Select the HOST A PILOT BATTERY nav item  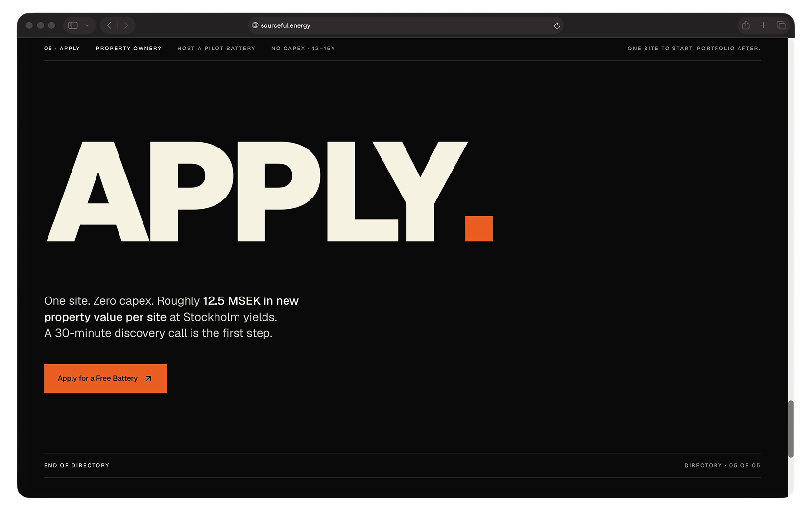(216, 48)
